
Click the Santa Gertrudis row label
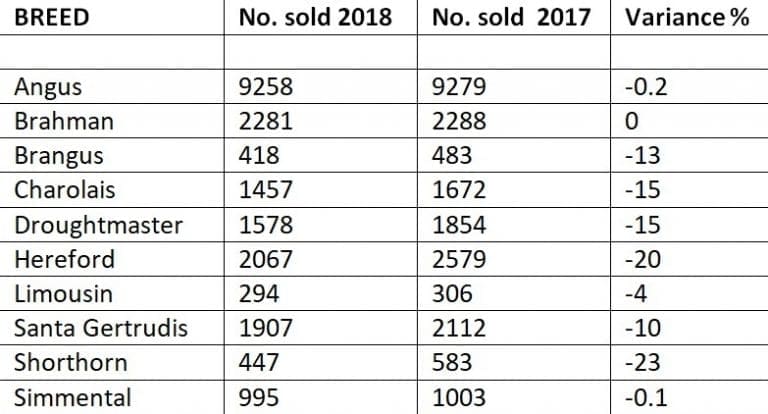coord(101,328)
